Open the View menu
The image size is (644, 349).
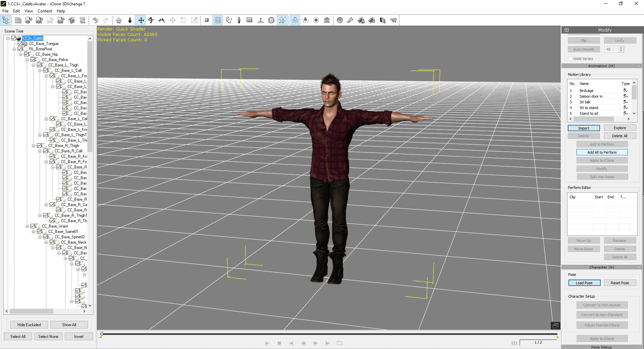29,11
